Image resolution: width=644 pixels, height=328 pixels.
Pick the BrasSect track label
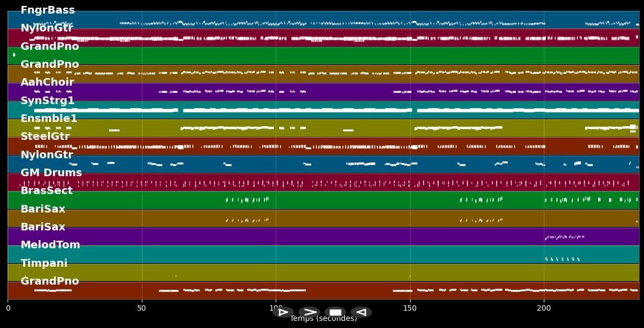[x=47, y=191]
